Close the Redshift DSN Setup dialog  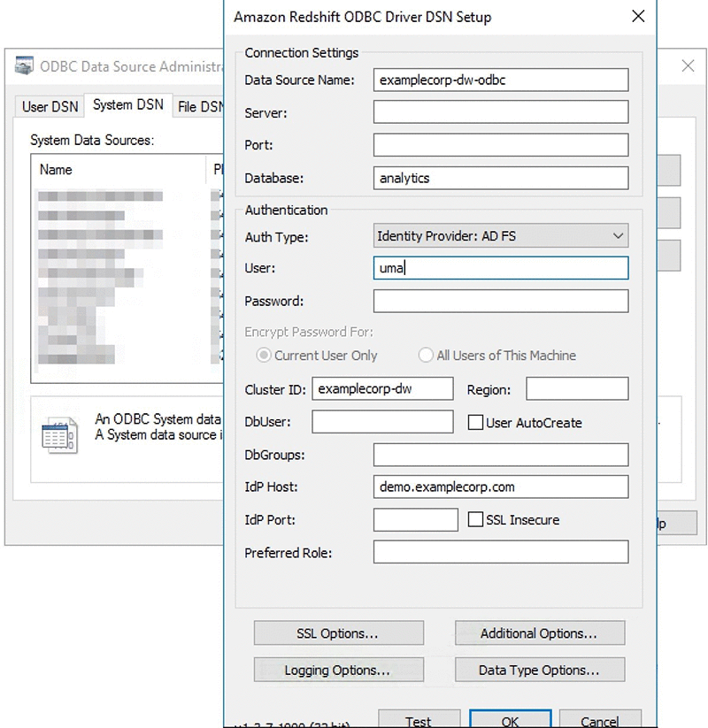639,16
